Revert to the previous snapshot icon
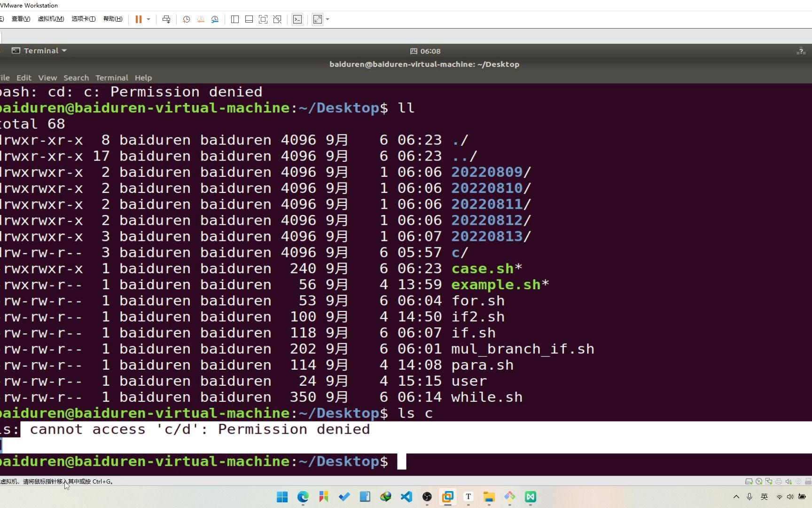 click(x=201, y=19)
